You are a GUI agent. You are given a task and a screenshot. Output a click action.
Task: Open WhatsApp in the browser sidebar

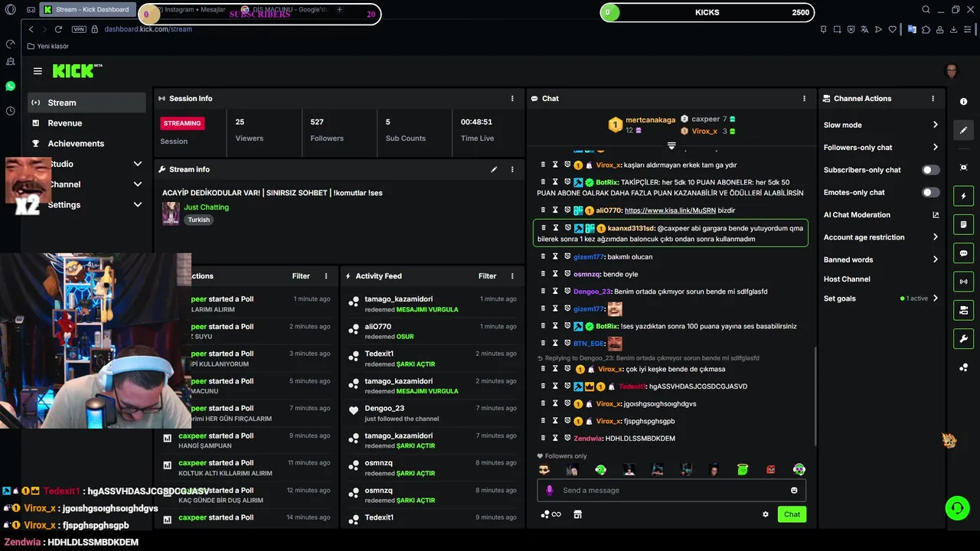[x=10, y=86]
